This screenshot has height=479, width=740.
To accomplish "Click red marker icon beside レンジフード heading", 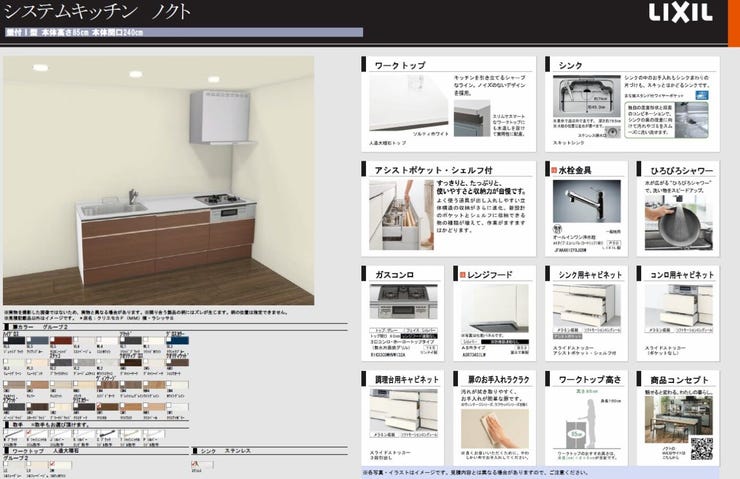I will click(x=461, y=273).
